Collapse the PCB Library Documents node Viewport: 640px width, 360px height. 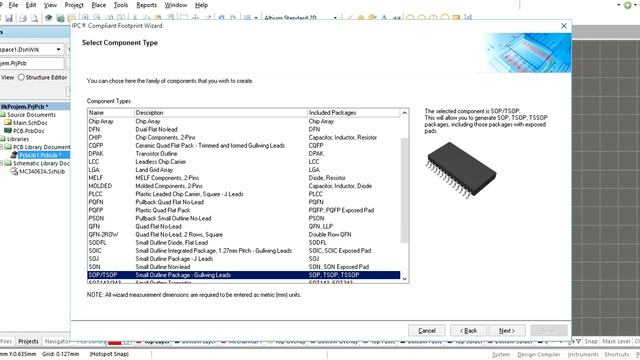tap(2, 147)
